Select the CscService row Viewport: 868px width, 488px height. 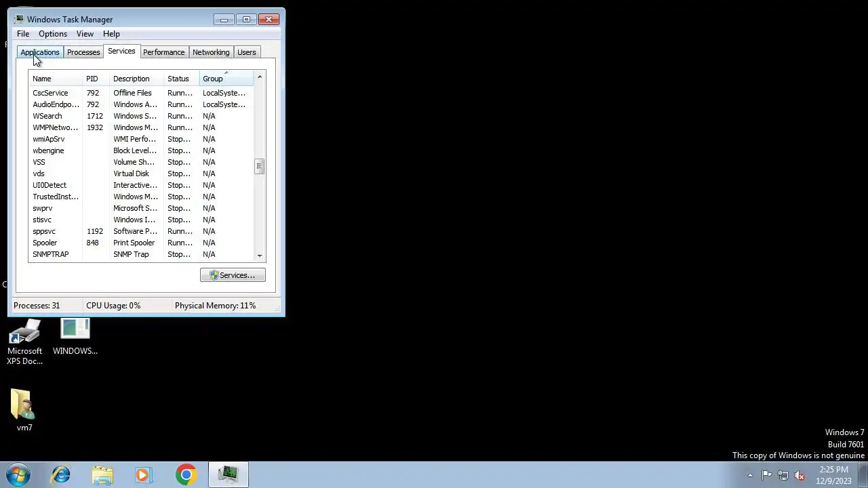click(x=141, y=93)
